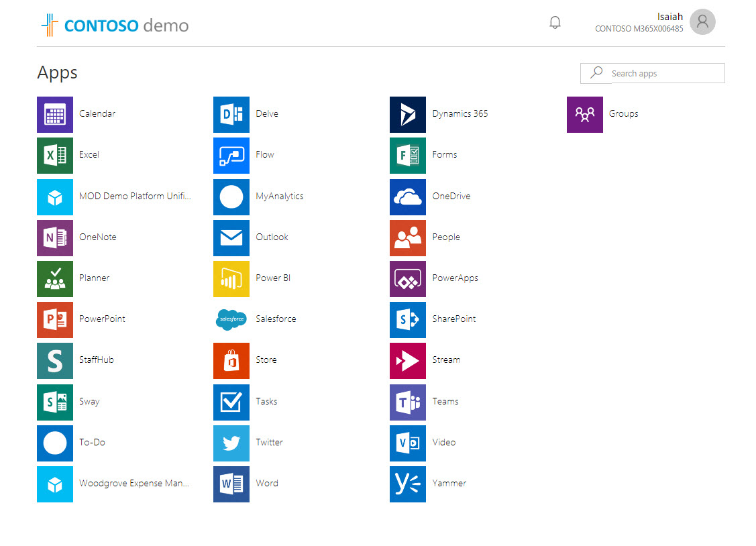Click the "CONTOSO M365X006485" tenant text
The width and height of the screenshot is (756, 546).
639,29
